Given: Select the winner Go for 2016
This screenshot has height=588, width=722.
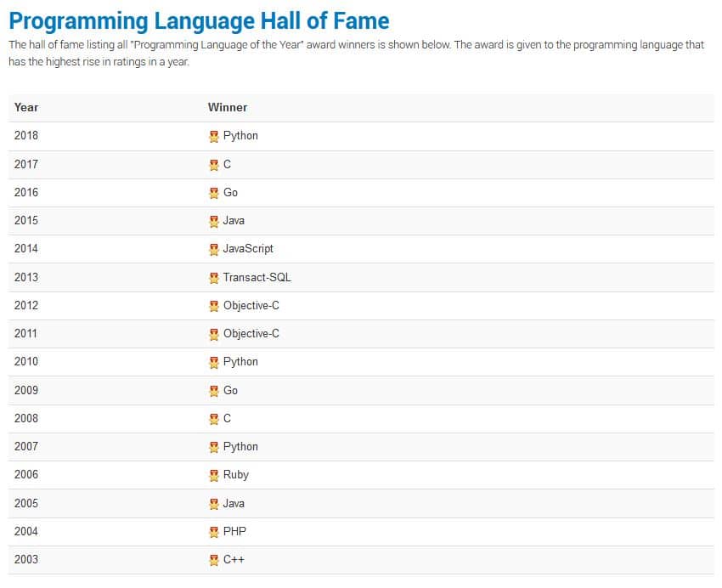Looking at the screenshot, I should [230, 193].
